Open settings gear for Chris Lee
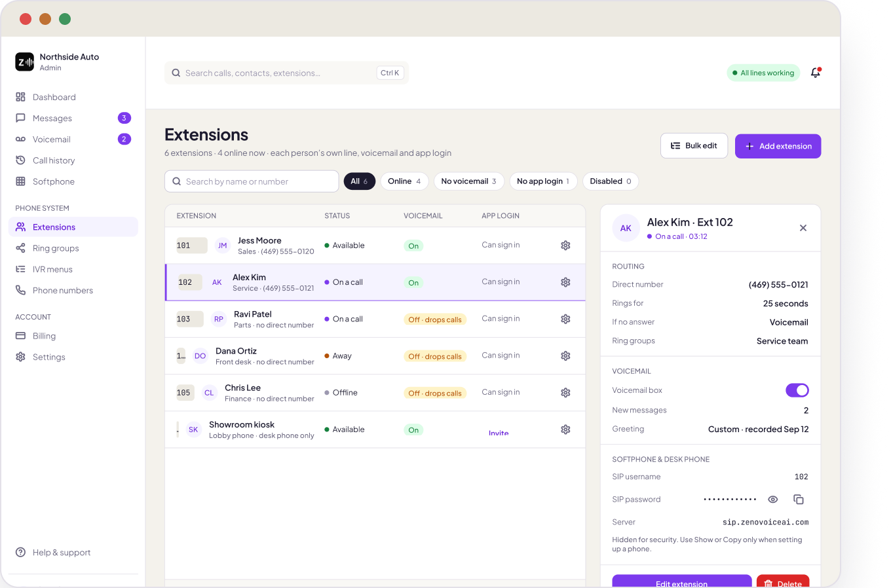Screen dimensions: 891x588 [x=565, y=393]
